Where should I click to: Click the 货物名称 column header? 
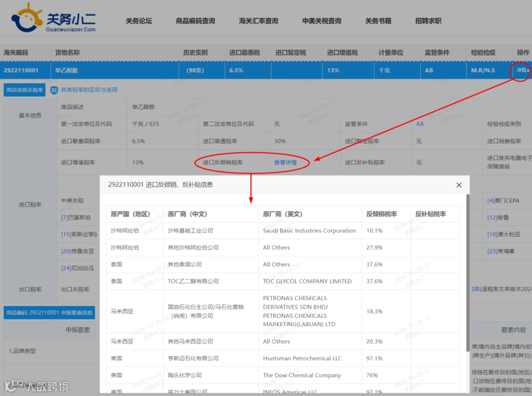pyautogui.click(x=67, y=53)
